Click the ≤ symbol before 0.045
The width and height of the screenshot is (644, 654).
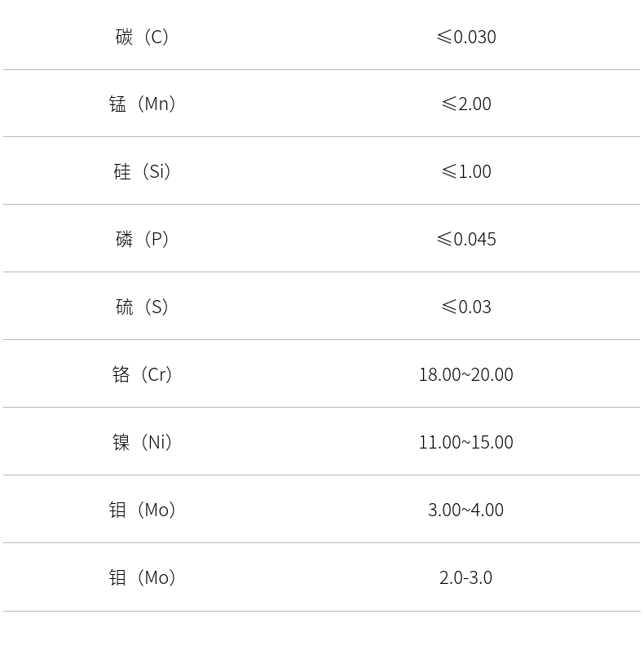coord(444,239)
